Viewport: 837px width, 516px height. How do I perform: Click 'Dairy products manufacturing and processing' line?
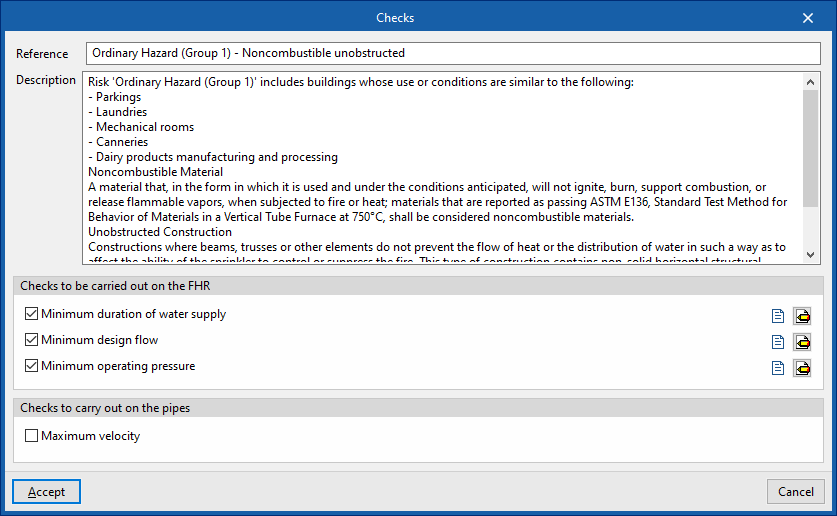coord(213,157)
